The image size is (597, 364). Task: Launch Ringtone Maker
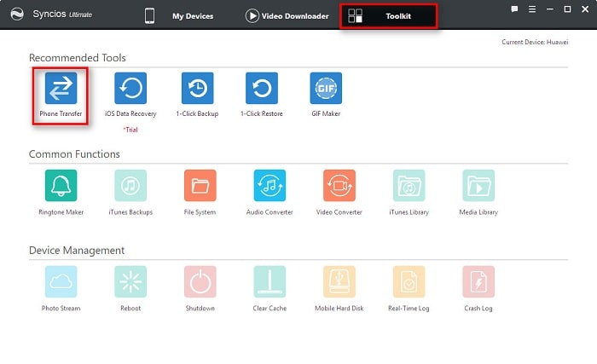(x=61, y=186)
